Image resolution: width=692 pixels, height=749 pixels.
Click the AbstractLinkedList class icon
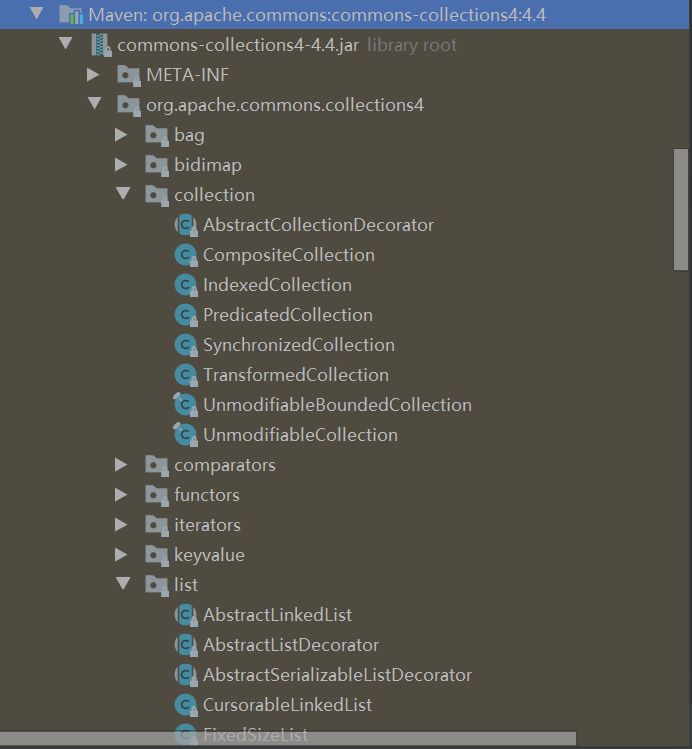[186, 615]
